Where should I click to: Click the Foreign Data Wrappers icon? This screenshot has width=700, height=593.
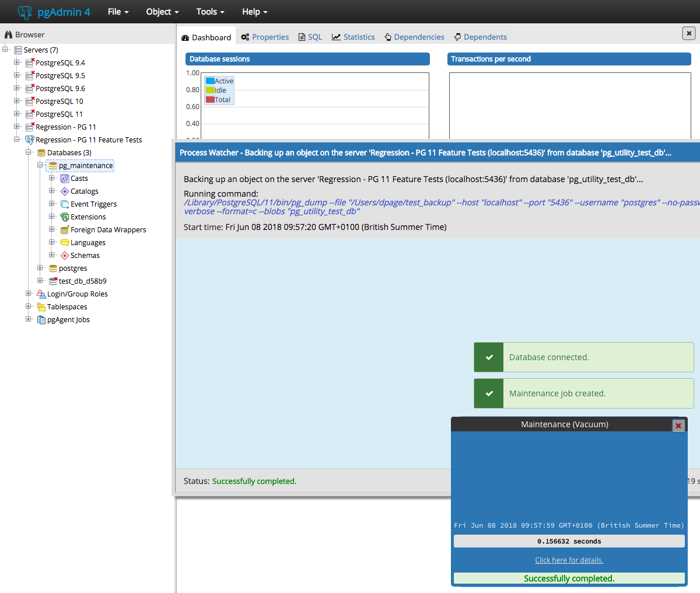pos(65,230)
